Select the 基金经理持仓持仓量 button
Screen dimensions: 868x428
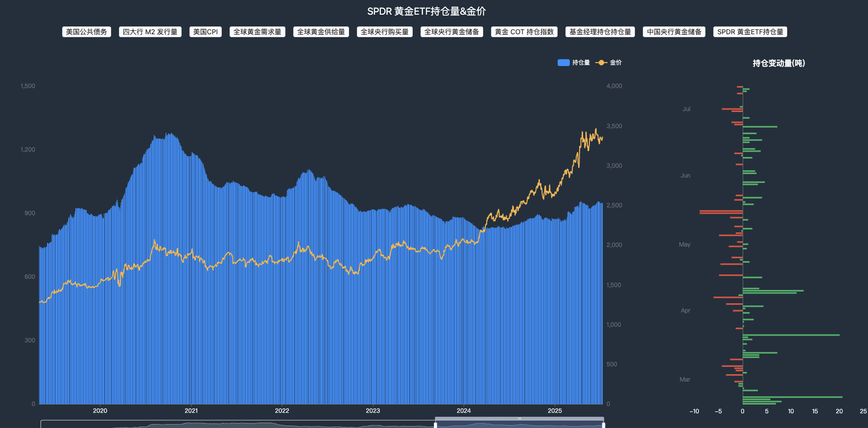600,32
